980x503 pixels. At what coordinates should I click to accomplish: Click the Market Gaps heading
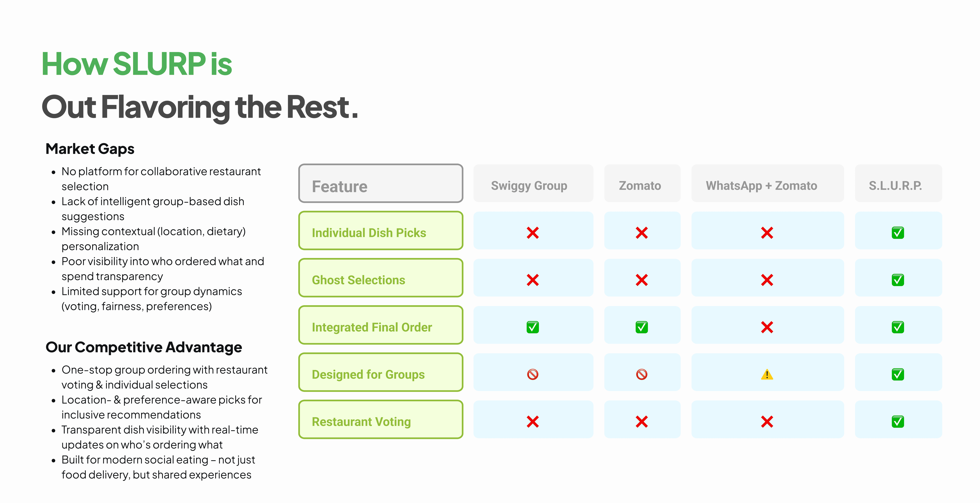[x=90, y=149]
